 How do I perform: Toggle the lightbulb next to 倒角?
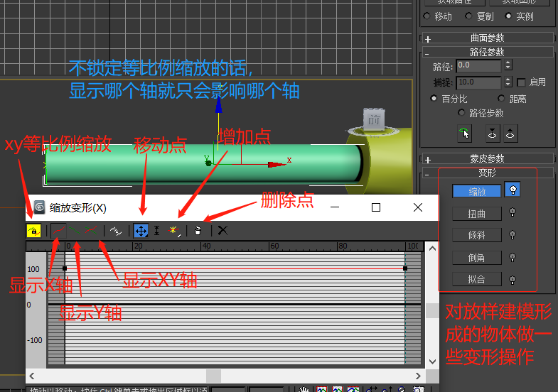[x=513, y=257]
